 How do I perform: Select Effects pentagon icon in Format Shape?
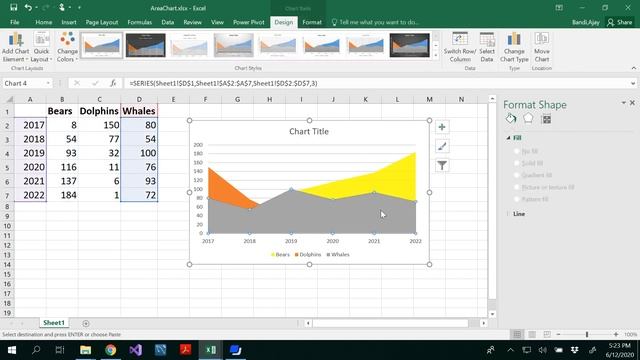pos(528,118)
